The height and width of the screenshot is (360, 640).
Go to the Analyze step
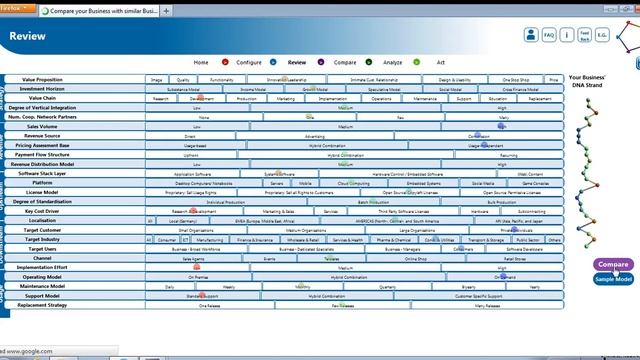(x=393, y=62)
